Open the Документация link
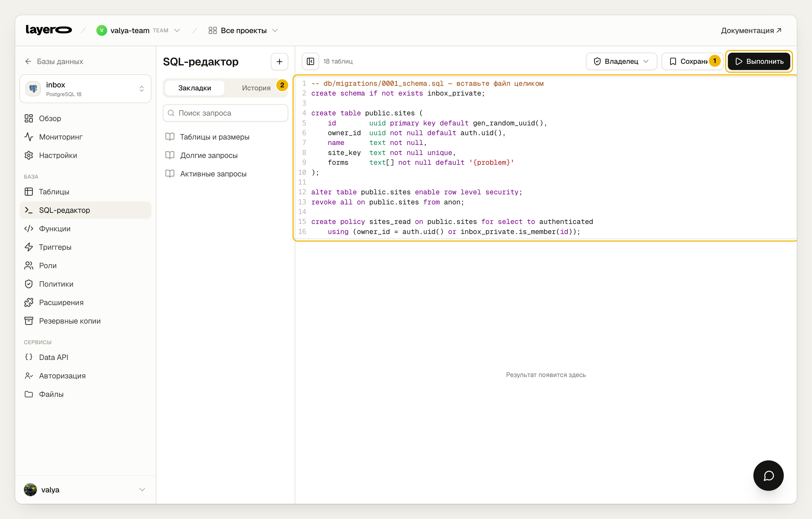Screen dimensions: 812x519 pos(751,30)
